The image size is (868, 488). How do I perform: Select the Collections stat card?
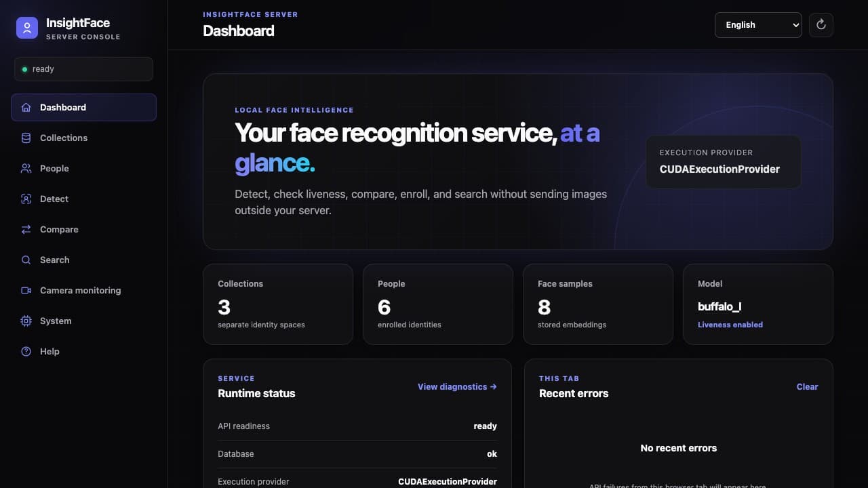(278, 304)
